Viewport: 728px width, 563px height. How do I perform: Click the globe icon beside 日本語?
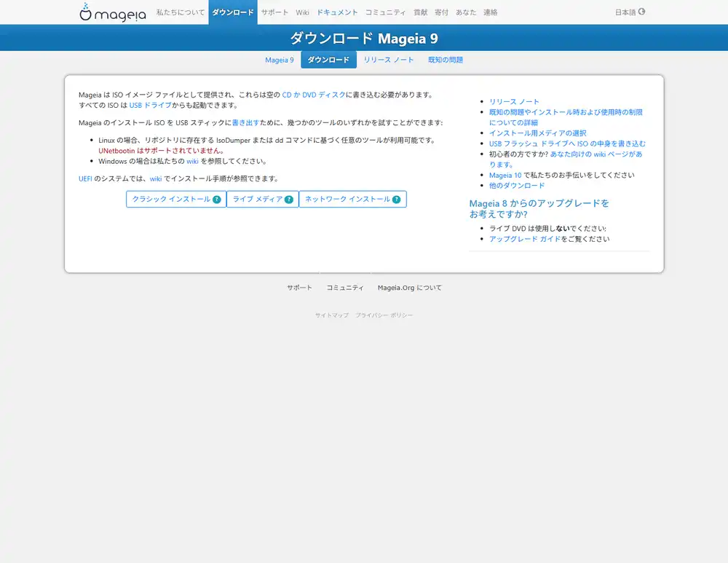[x=641, y=12]
